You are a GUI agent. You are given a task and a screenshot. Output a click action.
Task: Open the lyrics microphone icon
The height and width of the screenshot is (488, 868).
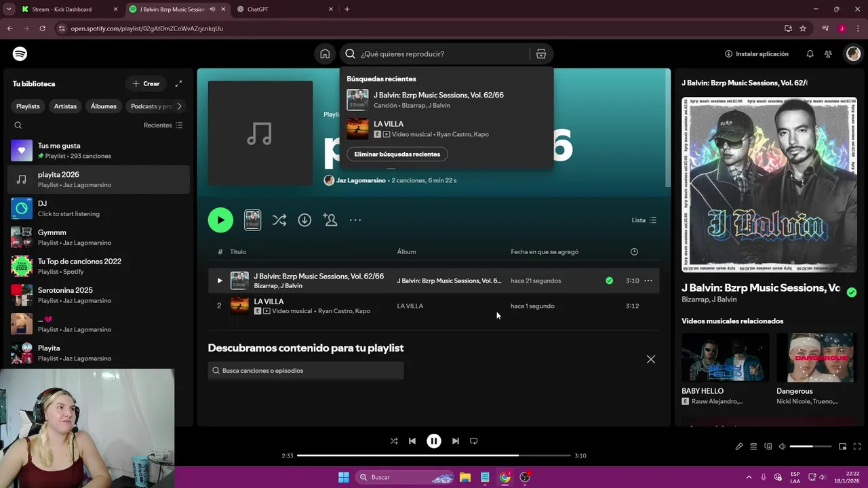(739, 447)
